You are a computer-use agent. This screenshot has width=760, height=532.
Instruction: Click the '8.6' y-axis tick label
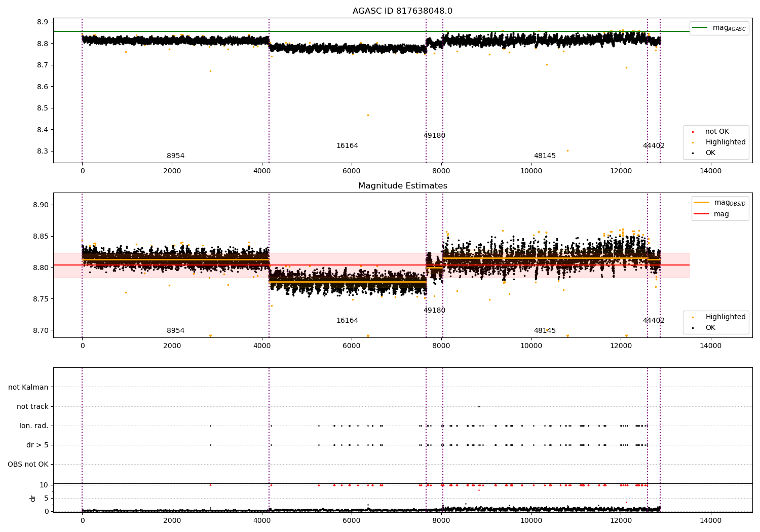pos(42,87)
